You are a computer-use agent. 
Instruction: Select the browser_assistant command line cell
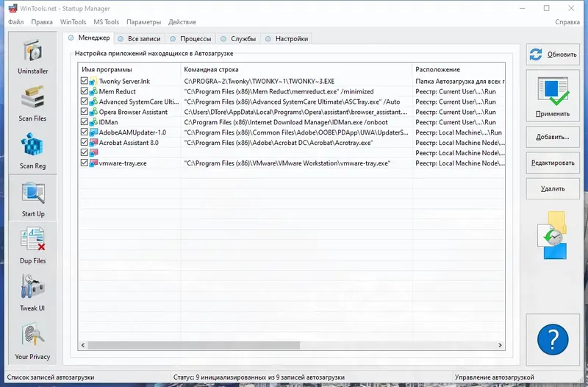point(295,112)
